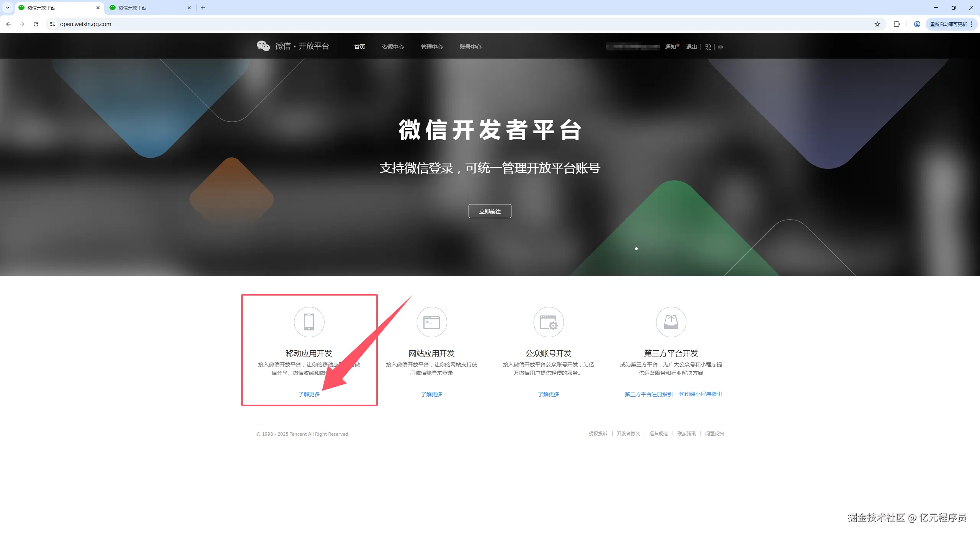Open the browser extensions puzzle icon

(897, 24)
